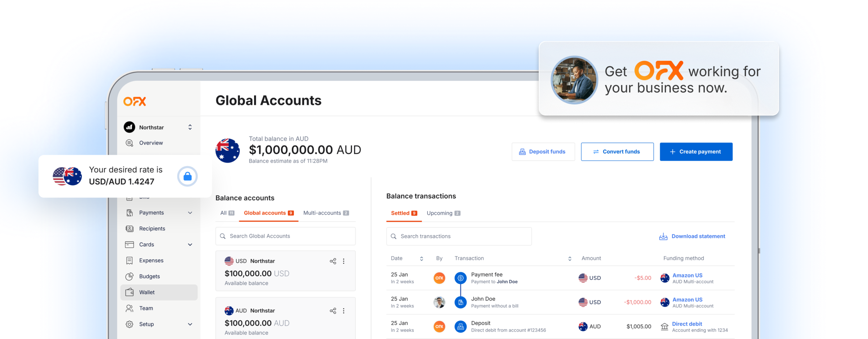
Task: Open Amazon US link in Payment fee row
Action: tap(687, 276)
